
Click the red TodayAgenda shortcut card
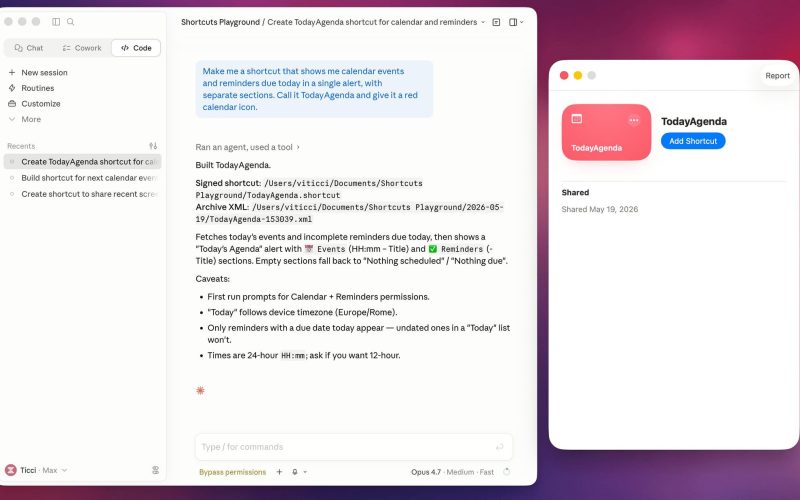pyautogui.click(x=606, y=132)
